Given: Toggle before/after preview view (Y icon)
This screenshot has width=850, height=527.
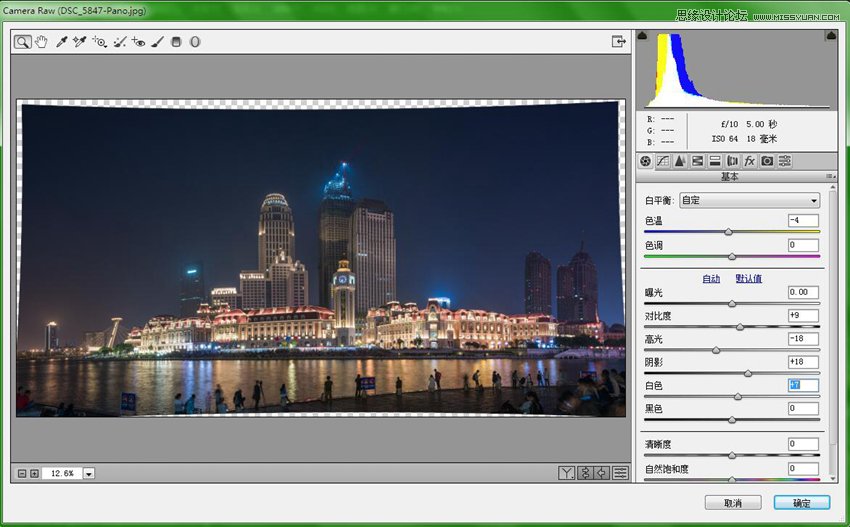Looking at the screenshot, I should 567,473.
